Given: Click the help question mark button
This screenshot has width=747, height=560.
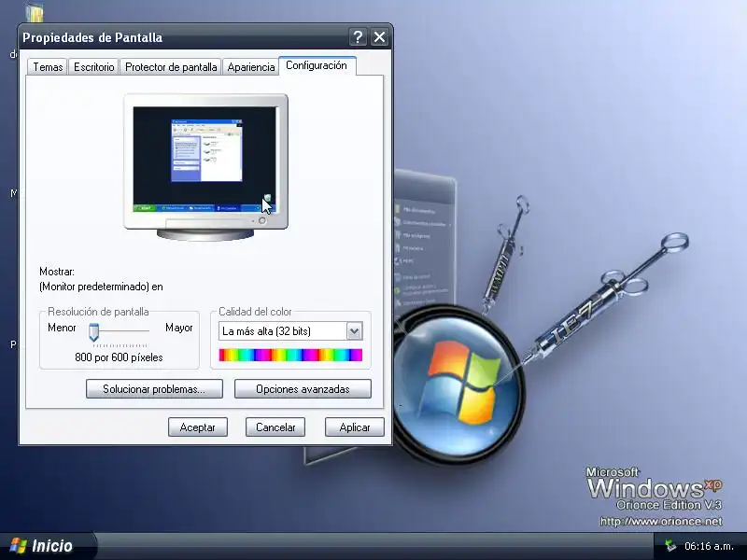Looking at the screenshot, I should coord(358,36).
